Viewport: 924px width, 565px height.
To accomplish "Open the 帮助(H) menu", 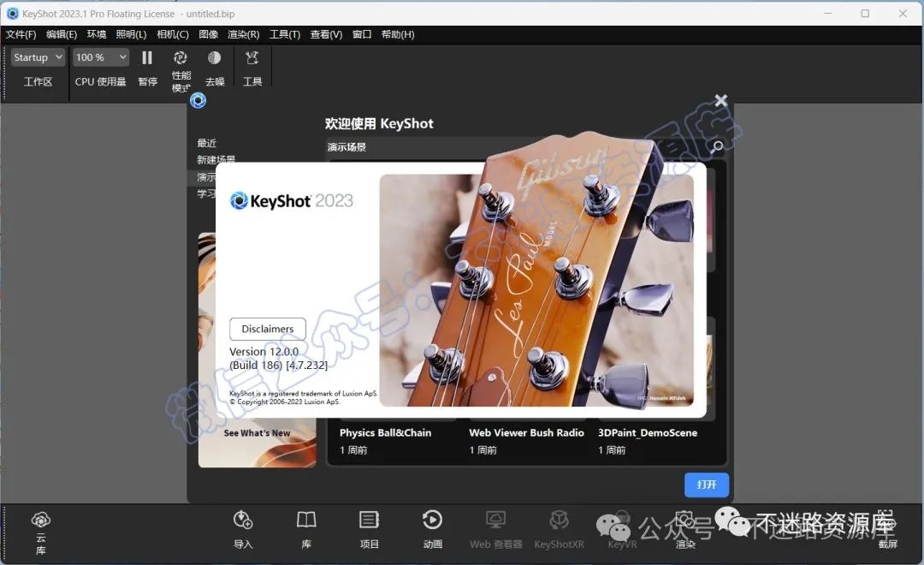I will (x=398, y=34).
